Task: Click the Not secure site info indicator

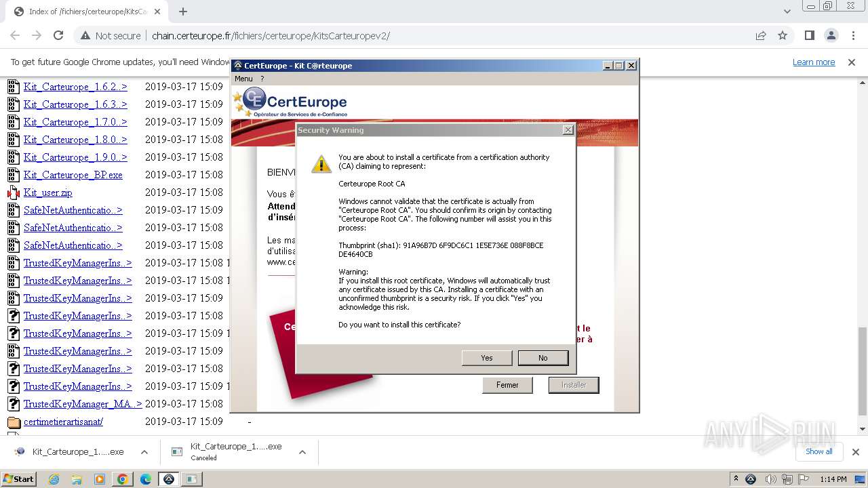Action: [x=111, y=35]
